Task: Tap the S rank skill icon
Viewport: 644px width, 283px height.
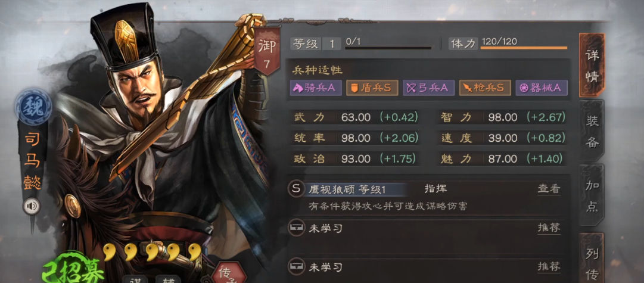Action: (296, 188)
